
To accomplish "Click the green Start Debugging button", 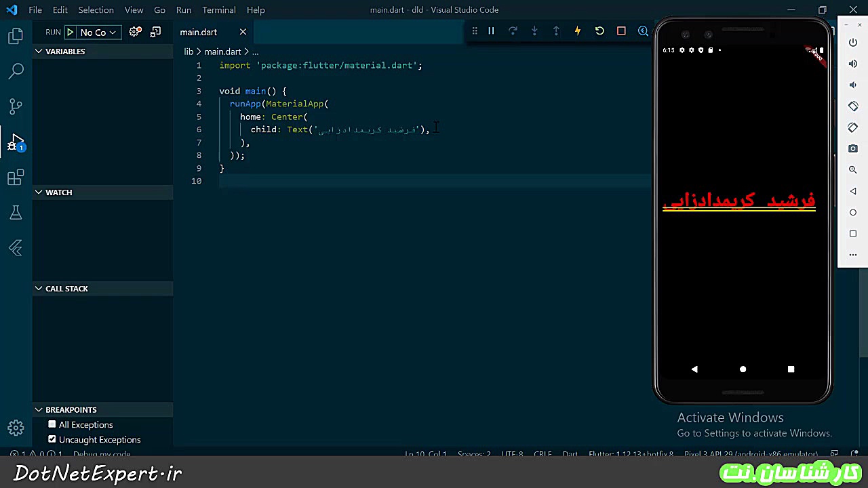I will tap(70, 32).
